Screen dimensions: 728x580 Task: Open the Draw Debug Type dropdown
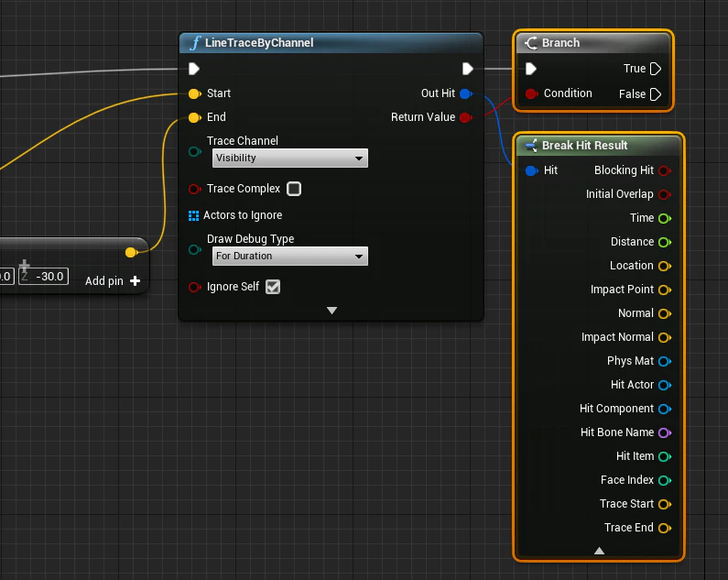[290, 256]
